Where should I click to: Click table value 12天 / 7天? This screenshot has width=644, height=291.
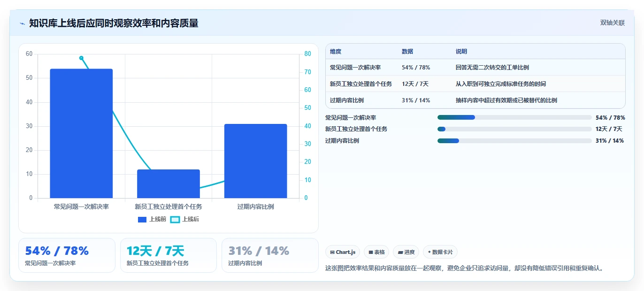(415, 84)
